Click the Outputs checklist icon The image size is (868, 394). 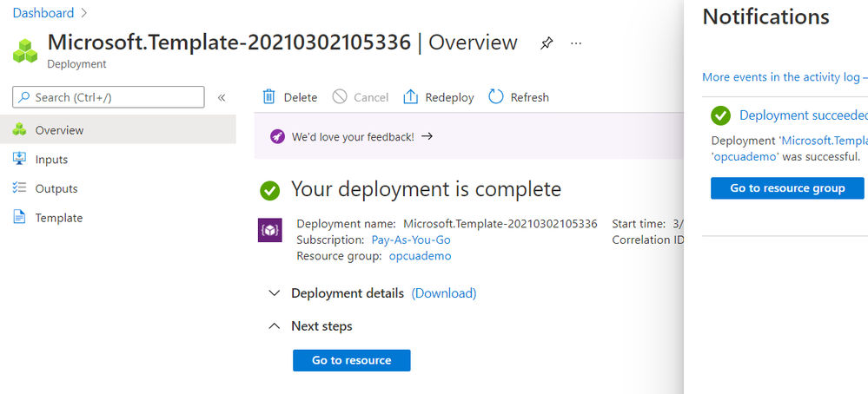click(19, 187)
